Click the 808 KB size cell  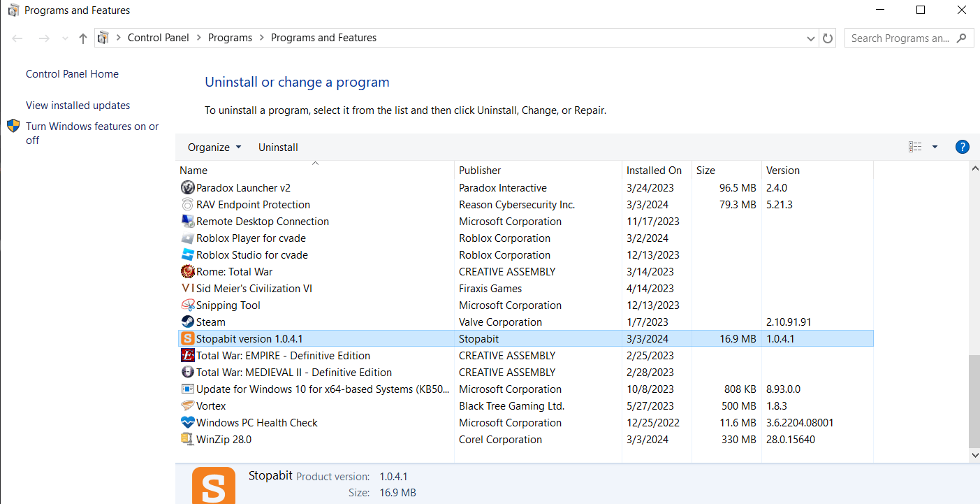coord(740,389)
